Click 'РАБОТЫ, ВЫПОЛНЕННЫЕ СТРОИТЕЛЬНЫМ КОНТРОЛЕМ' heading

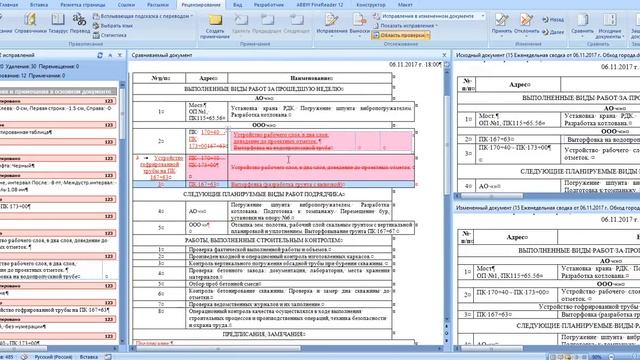[x=264, y=240]
